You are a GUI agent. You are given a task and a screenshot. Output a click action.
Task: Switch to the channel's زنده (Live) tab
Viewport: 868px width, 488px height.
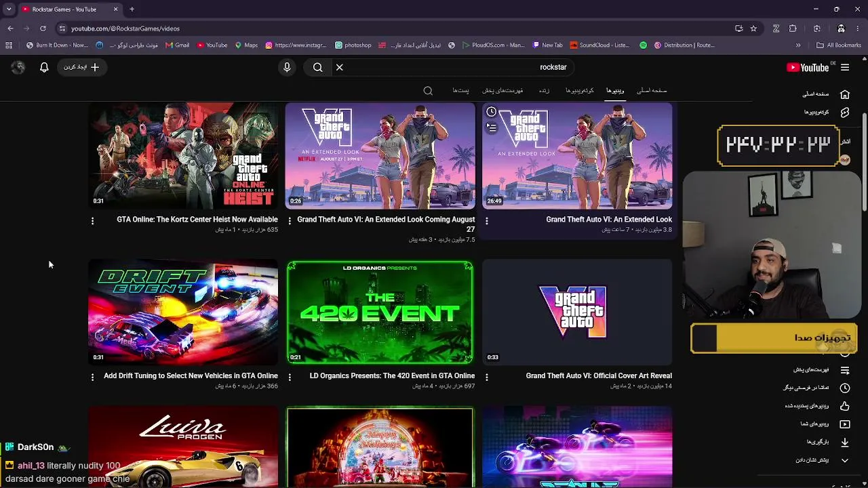[x=544, y=91]
